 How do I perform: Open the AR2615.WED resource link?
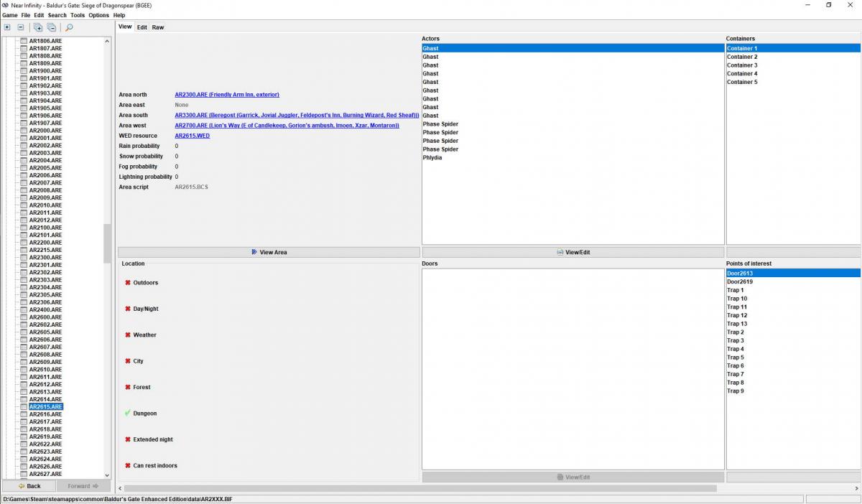tap(193, 136)
